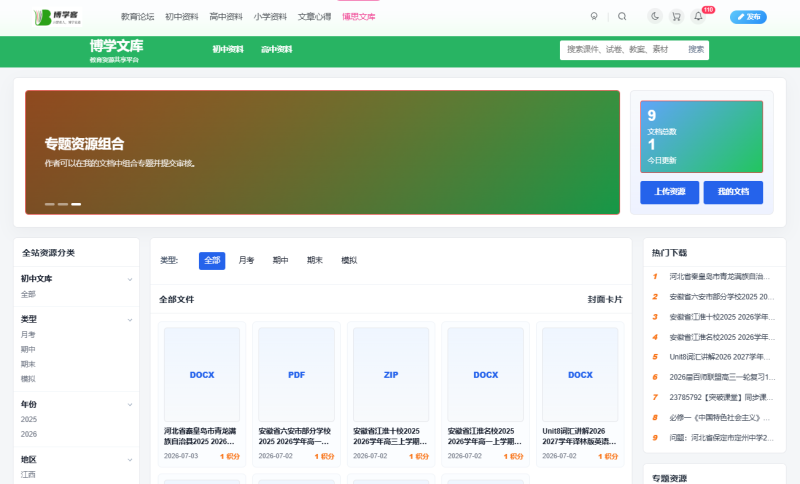800x484 pixels.
Task: Select the 模拟 type filter chip
Action: 349,261
